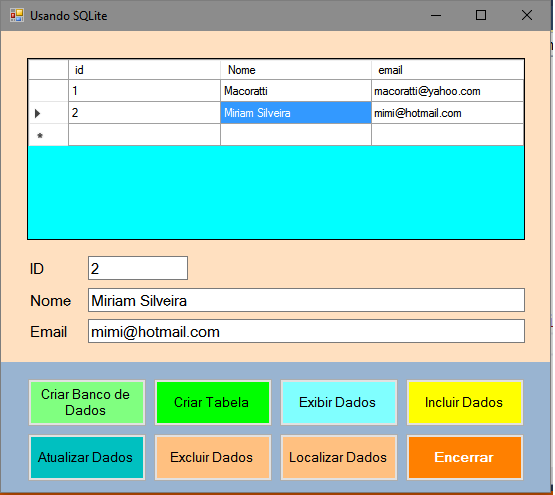
Task: Click into the Email text field
Action: tap(306, 331)
